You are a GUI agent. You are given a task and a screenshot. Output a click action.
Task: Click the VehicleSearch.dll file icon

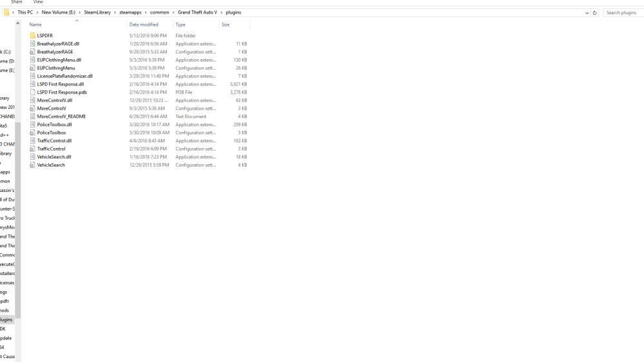(x=32, y=157)
